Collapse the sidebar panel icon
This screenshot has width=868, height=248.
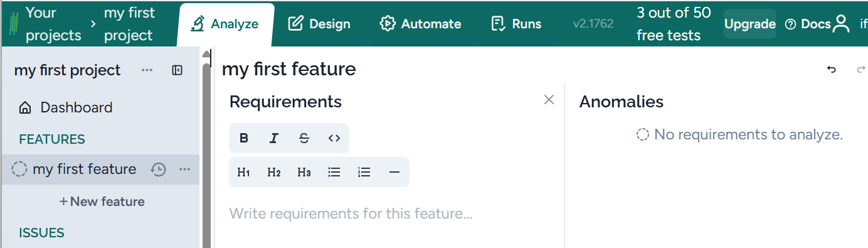[x=177, y=70]
